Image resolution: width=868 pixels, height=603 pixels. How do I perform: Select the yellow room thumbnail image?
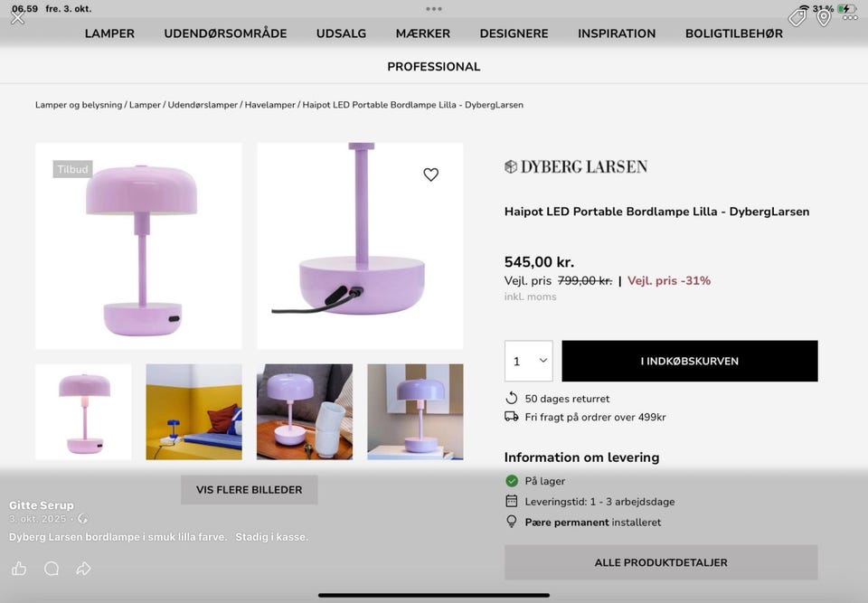(193, 411)
